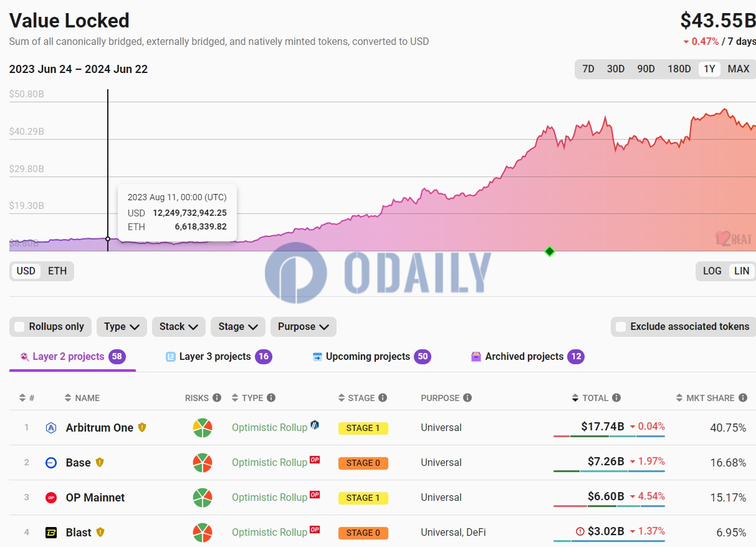Click the TOTAL column info icon
Screen dimensions: 756x547
click(616, 398)
